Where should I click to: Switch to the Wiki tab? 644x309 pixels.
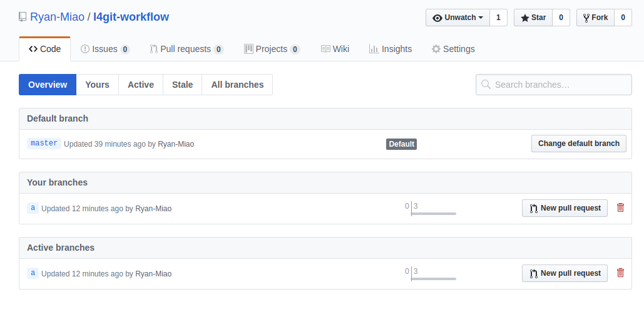[x=335, y=49]
